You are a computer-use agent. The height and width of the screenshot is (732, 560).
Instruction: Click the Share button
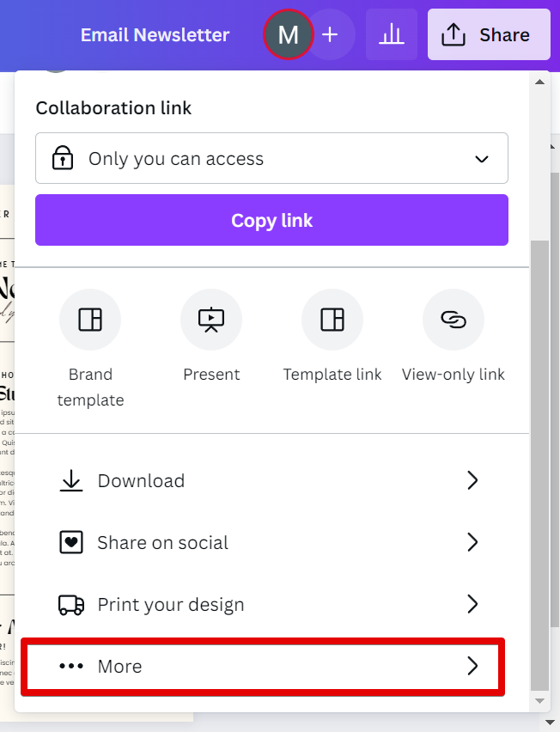[488, 35]
